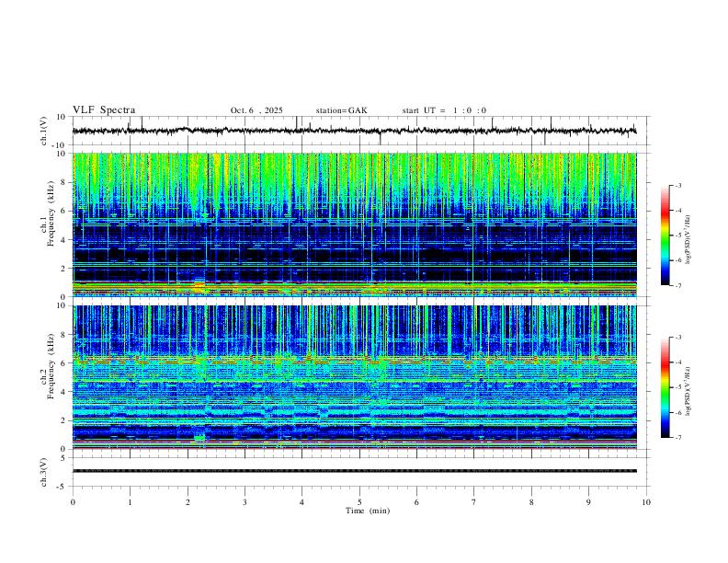Click time axis tick label "9"
728x563 pixels.
(588, 502)
